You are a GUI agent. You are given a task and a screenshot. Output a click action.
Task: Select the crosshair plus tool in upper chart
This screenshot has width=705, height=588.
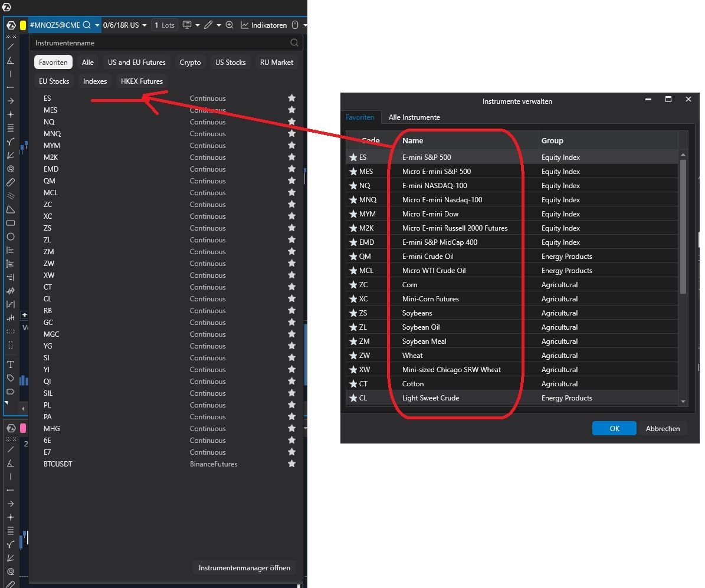coord(11,114)
